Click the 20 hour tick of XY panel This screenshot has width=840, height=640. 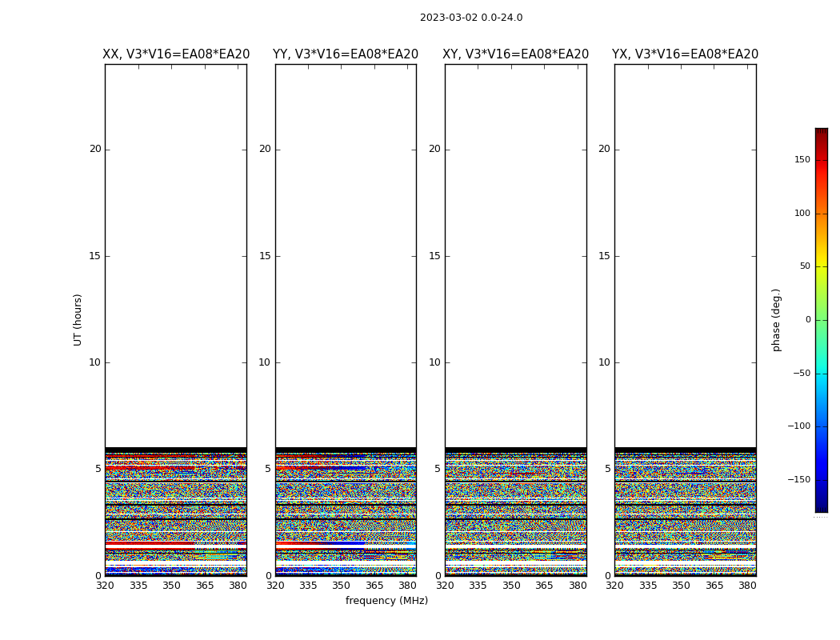click(x=435, y=149)
